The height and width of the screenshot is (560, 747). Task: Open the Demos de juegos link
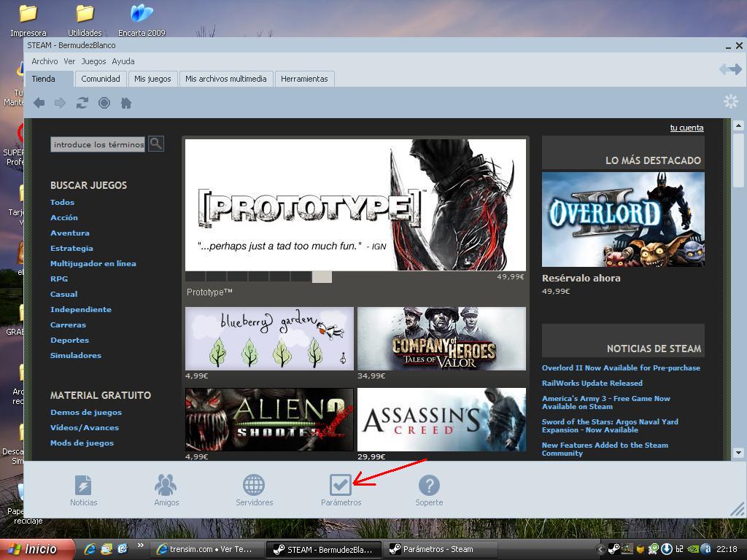point(86,412)
